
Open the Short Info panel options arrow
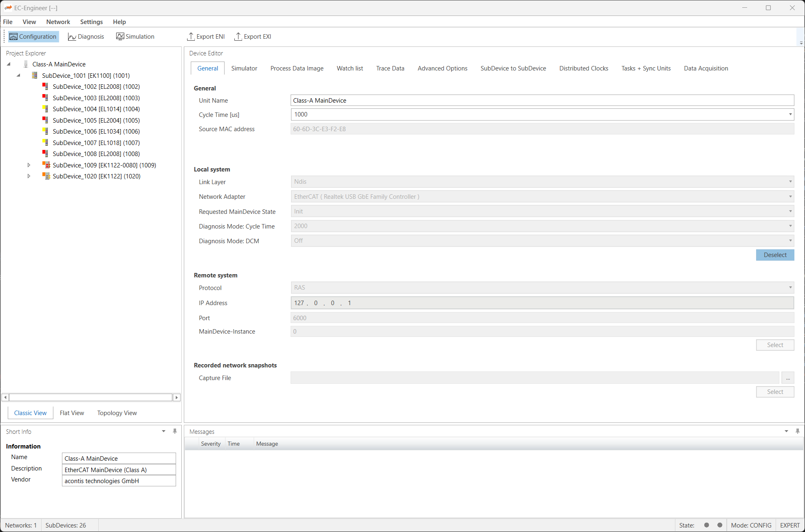163,431
